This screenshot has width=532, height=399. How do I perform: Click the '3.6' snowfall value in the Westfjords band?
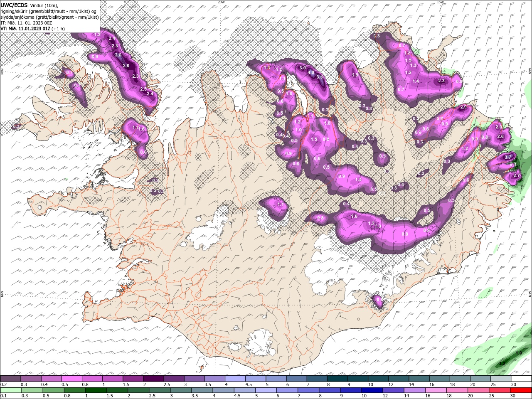(118, 55)
